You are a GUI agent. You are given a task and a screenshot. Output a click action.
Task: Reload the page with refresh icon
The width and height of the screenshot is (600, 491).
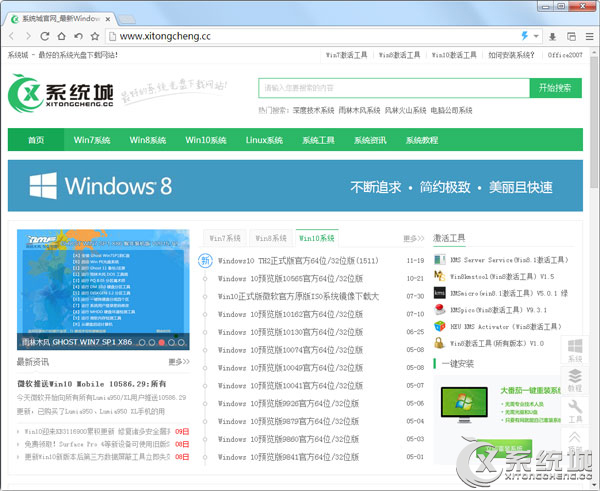tap(45, 36)
